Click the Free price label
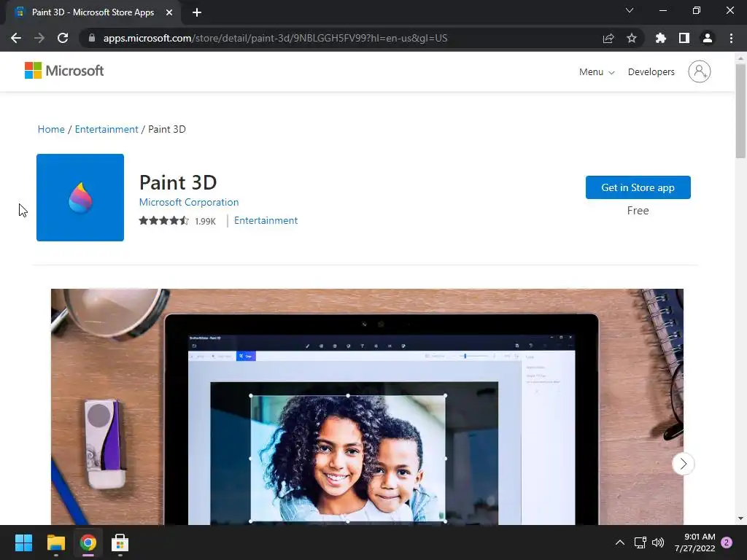The image size is (747, 560). pos(638,211)
